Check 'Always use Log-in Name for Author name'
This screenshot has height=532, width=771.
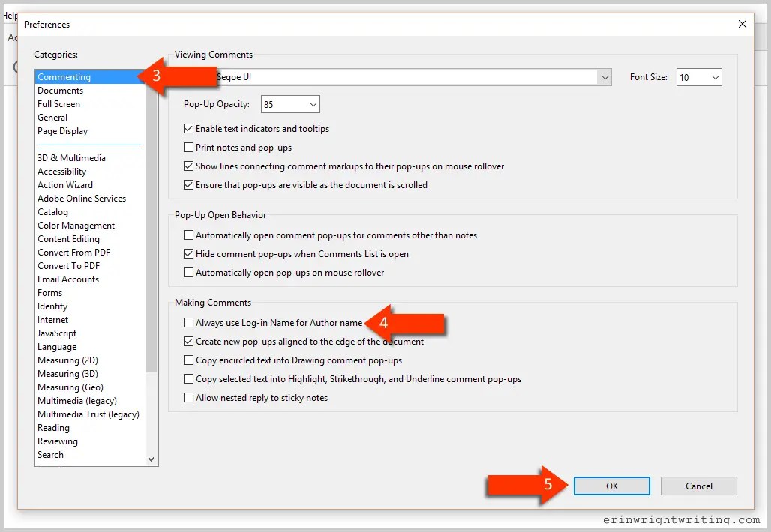(188, 323)
